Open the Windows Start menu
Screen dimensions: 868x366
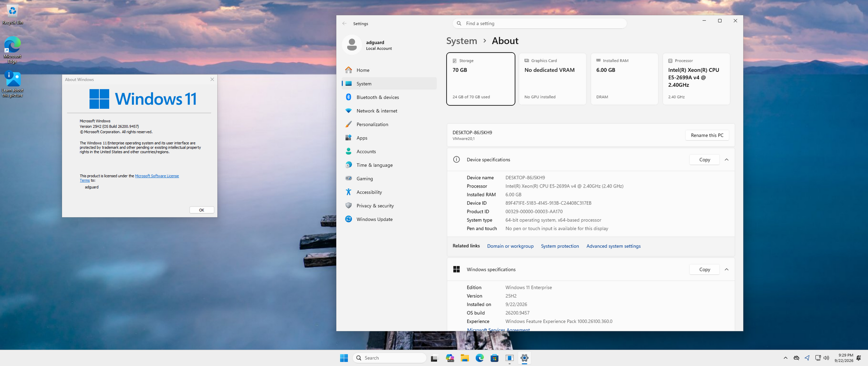344,358
